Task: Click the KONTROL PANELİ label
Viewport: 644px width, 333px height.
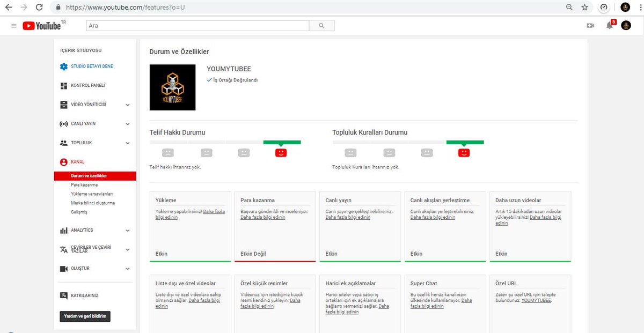Action: point(88,85)
